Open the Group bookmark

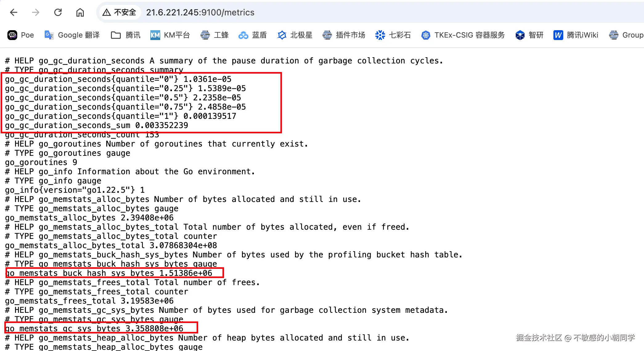[x=626, y=35]
